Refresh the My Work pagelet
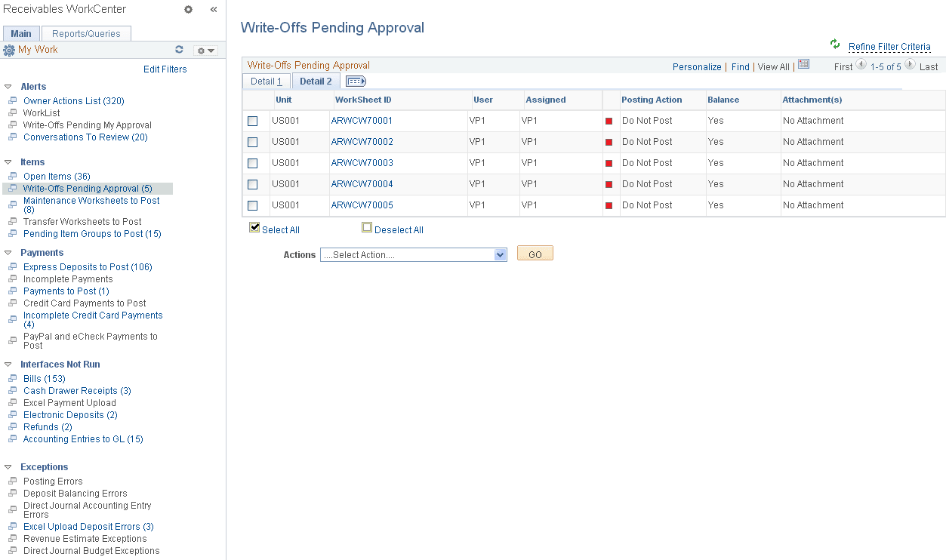 [x=179, y=49]
